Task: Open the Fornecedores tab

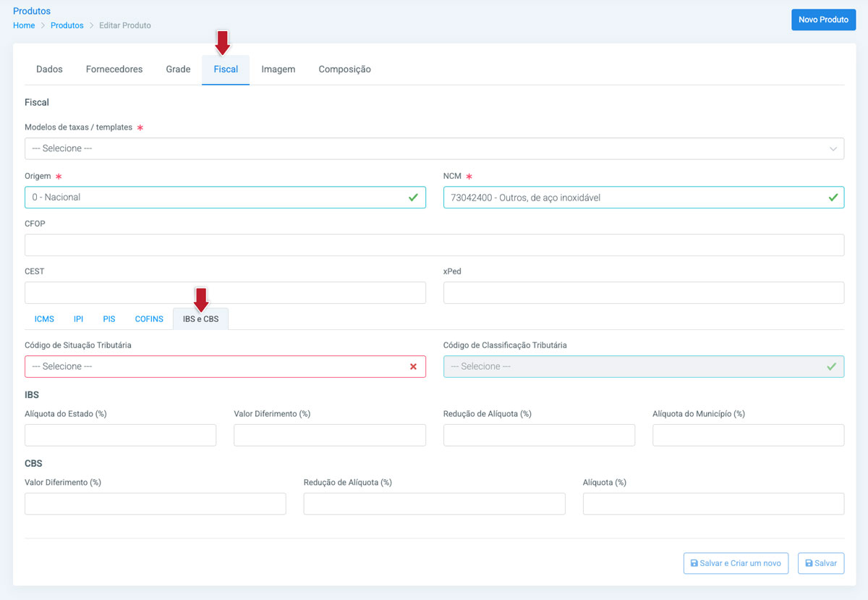Action: coord(114,69)
